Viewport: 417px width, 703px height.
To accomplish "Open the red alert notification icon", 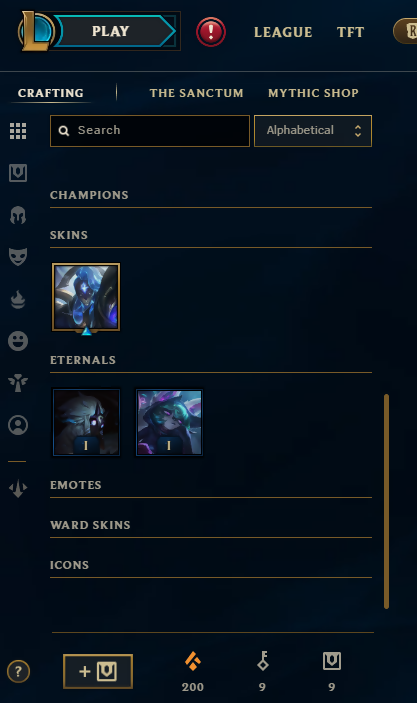I will [x=211, y=32].
